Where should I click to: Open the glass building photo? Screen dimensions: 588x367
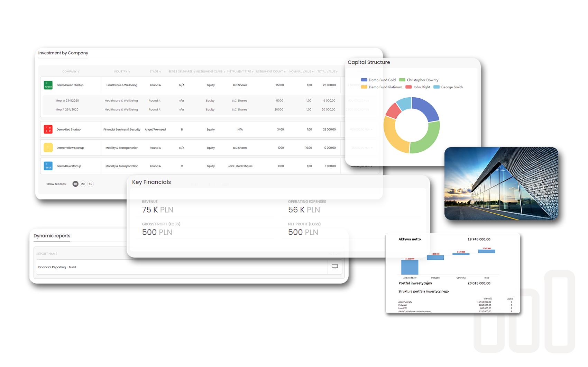(501, 183)
